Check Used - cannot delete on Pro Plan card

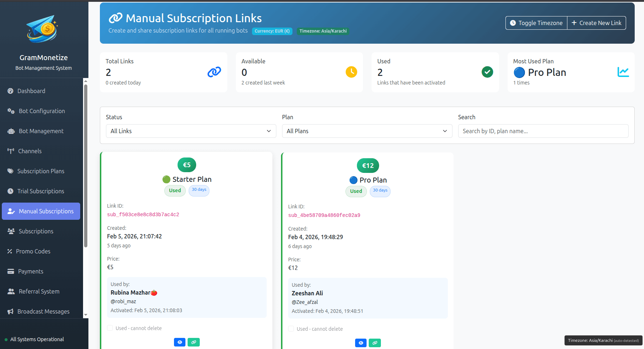[x=291, y=328]
